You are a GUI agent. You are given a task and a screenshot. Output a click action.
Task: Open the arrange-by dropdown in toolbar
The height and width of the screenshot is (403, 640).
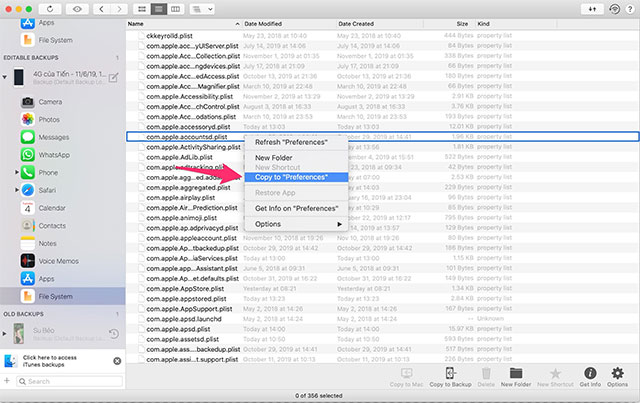pyautogui.click(x=202, y=9)
